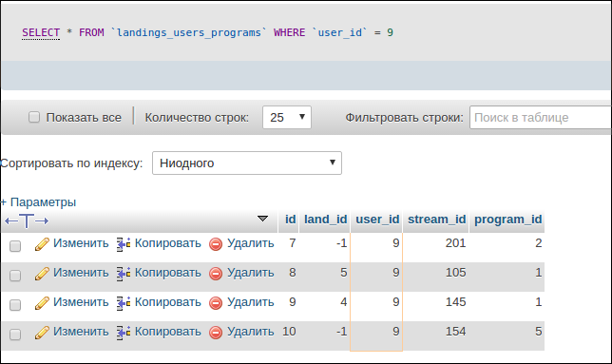Open the 'Сортировать по индексу' dropdown

247,163
